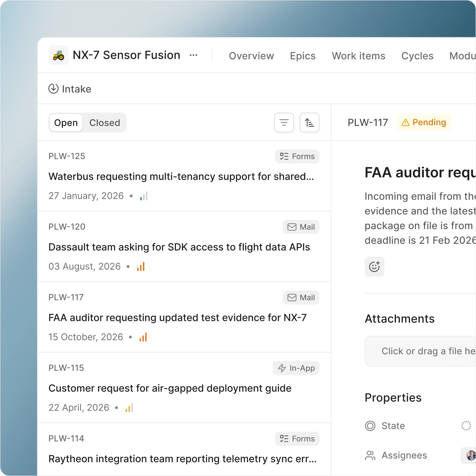Viewport: 476px width, 476px height.
Task: Click the Attachments section heading
Action: coord(399,319)
